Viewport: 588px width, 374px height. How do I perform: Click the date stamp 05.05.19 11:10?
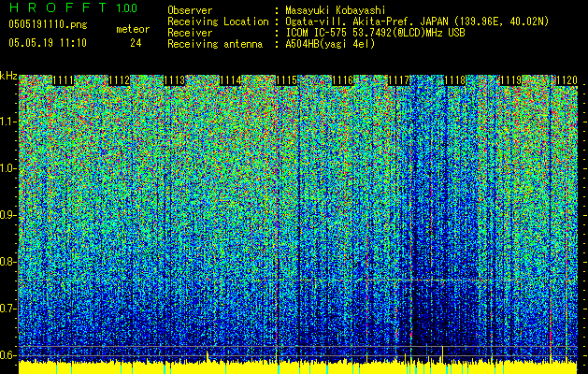coord(48,43)
